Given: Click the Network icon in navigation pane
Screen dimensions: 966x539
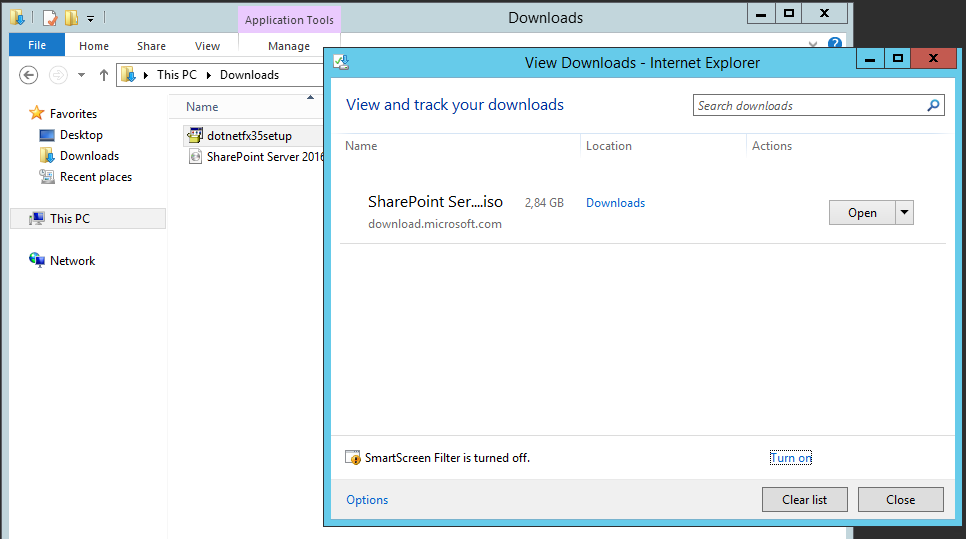Looking at the screenshot, I should click(37, 260).
